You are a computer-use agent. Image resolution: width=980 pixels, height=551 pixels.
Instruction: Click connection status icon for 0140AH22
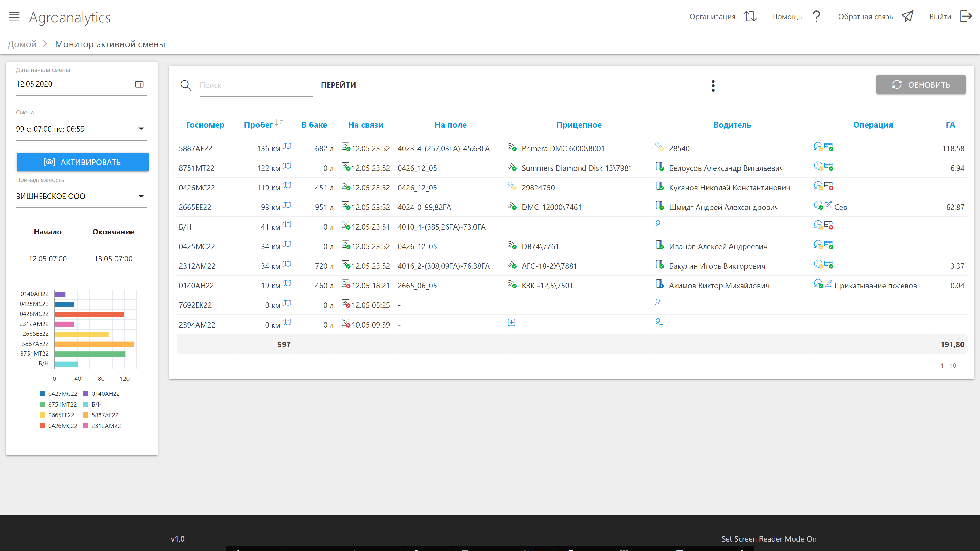click(346, 284)
